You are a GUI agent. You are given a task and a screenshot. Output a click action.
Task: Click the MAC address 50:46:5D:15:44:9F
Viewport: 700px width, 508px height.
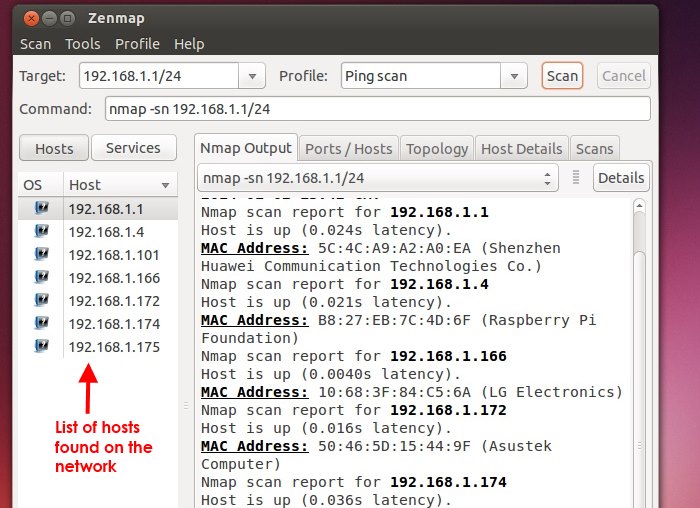394,446
